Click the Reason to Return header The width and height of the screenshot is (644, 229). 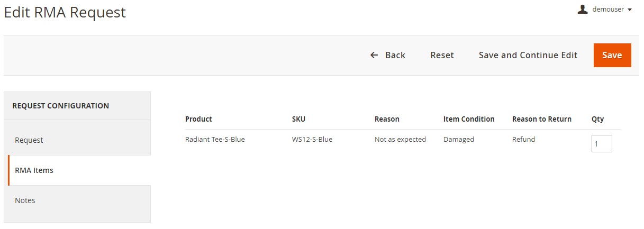[541, 119]
